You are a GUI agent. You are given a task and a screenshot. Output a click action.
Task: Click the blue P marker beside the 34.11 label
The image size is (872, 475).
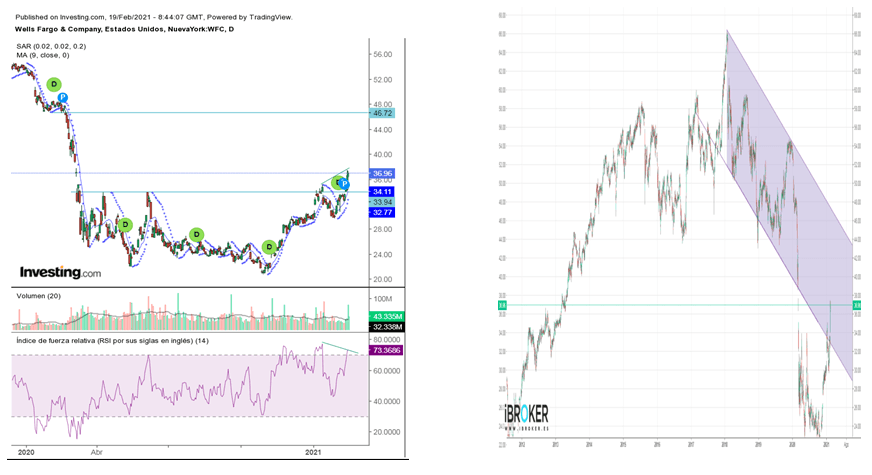coord(345,186)
